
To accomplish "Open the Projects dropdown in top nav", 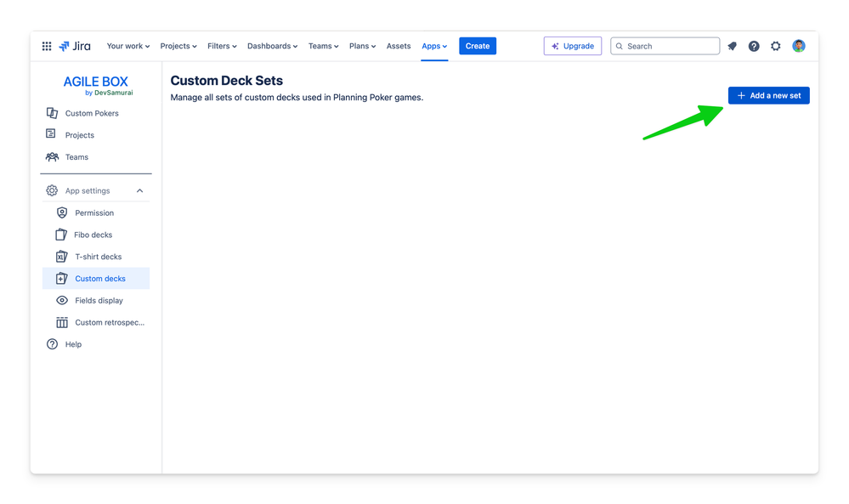I will (178, 46).
